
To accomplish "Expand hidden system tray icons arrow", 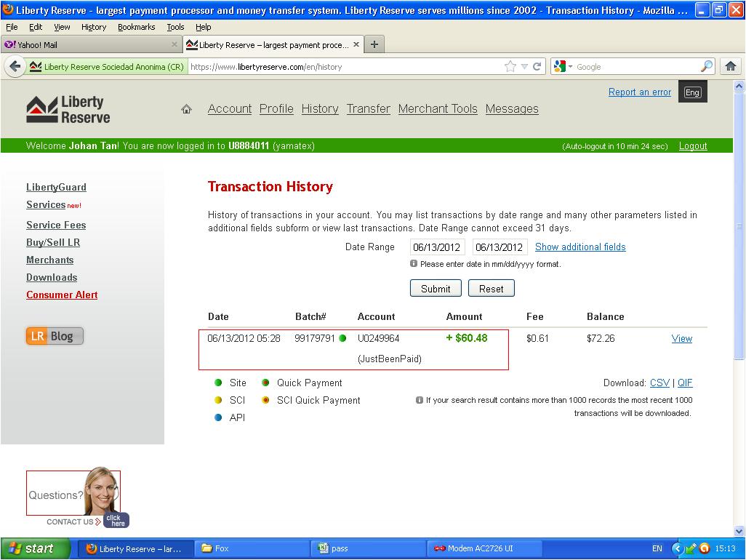I will [676, 548].
